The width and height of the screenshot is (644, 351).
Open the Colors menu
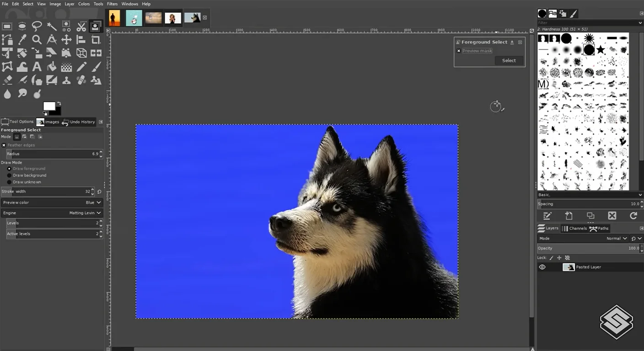(84, 4)
